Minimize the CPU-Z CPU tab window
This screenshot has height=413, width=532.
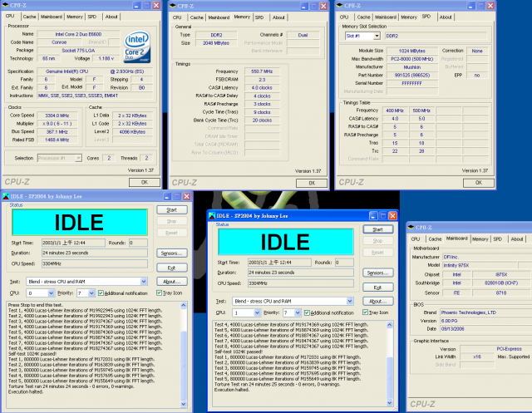[x=136, y=6]
